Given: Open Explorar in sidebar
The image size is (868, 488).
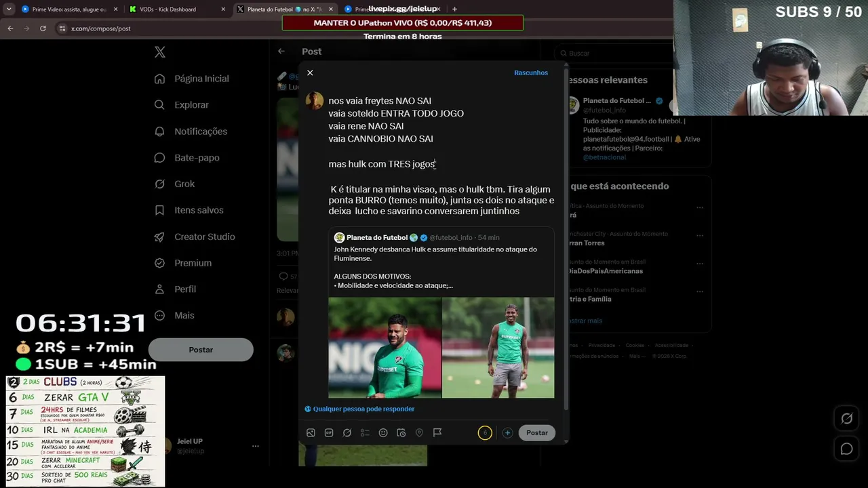Looking at the screenshot, I should (x=182, y=105).
